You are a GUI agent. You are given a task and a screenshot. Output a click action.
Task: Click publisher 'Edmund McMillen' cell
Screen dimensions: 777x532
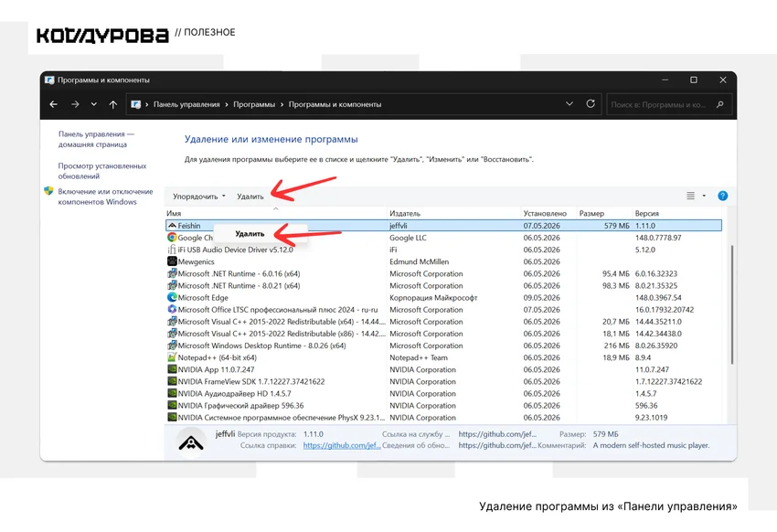420,261
